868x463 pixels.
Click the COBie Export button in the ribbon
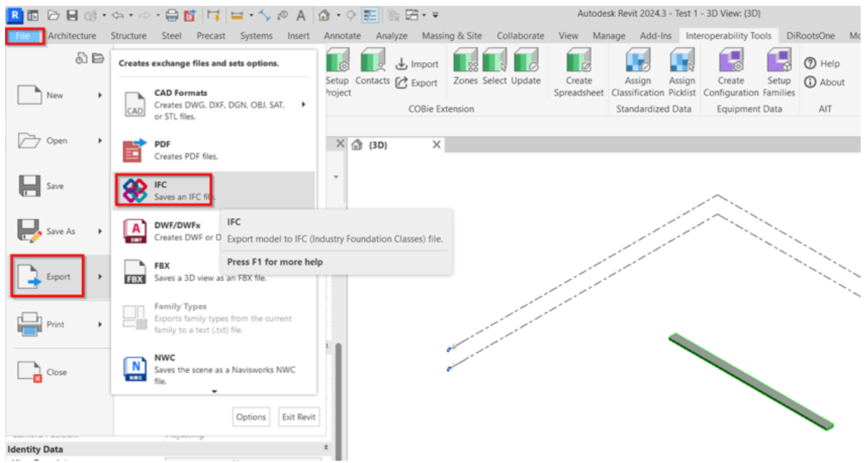(x=417, y=83)
